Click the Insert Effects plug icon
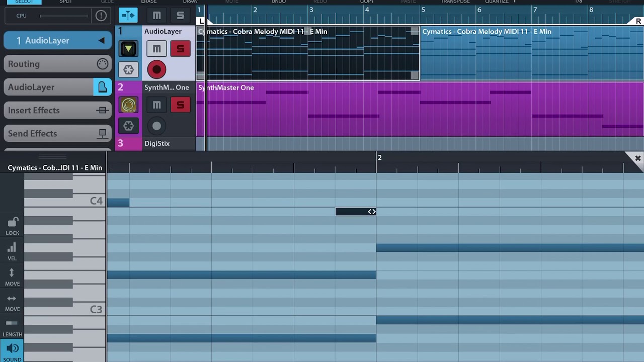This screenshot has width=644, height=362. click(102, 110)
